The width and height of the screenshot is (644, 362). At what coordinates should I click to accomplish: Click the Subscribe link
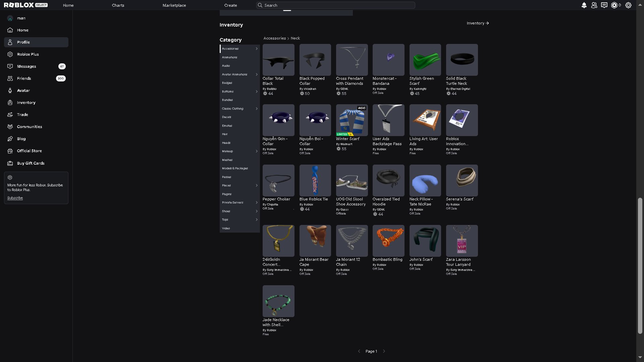coord(15,198)
